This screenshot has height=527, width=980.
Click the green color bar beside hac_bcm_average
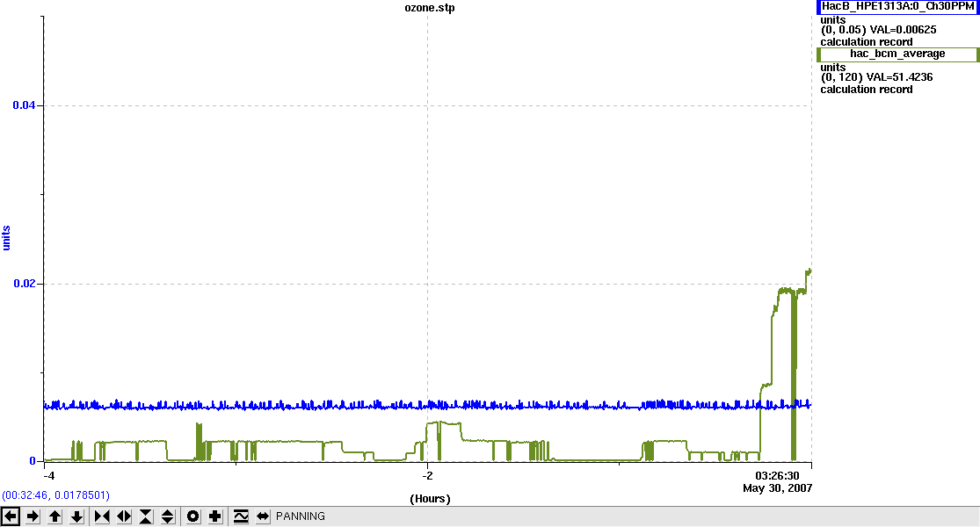(819, 54)
